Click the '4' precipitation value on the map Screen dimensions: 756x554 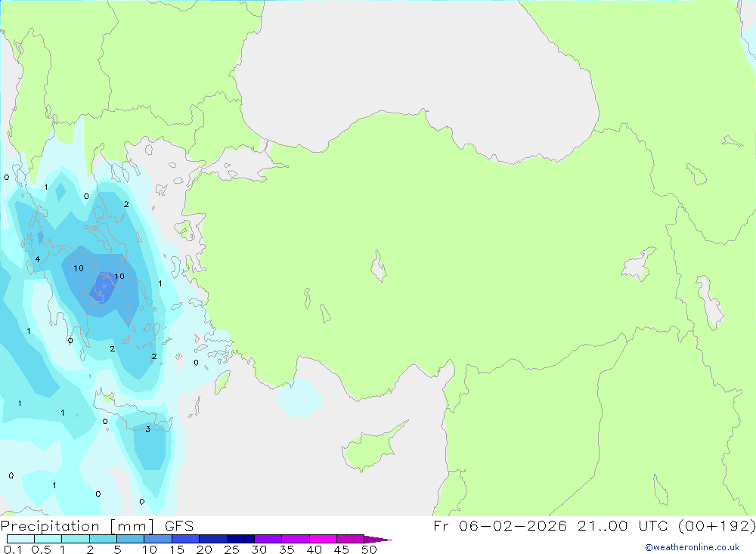click(38, 259)
